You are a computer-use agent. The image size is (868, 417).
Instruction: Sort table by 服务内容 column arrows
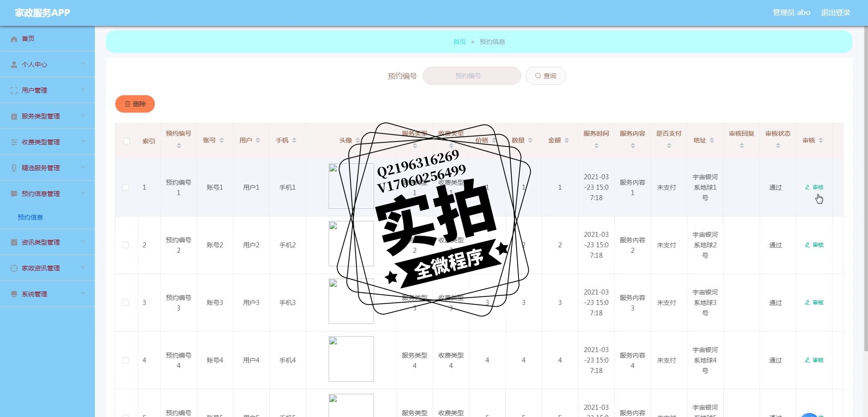point(633,146)
